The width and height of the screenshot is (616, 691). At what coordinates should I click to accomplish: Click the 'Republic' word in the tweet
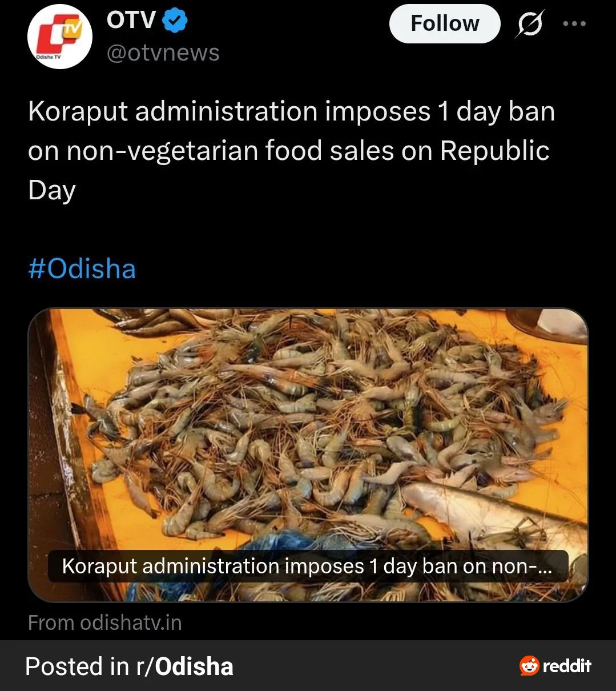click(494, 151)
